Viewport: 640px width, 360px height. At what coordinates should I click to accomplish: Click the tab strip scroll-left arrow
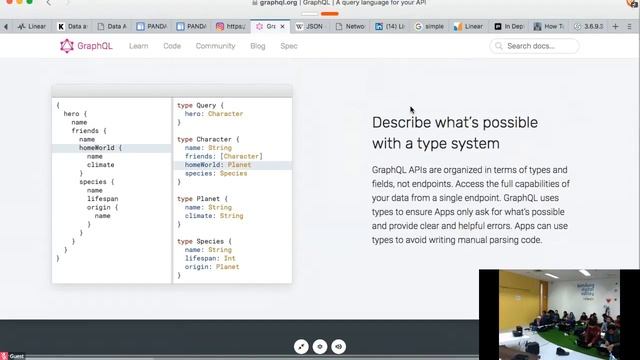(6, 27)
